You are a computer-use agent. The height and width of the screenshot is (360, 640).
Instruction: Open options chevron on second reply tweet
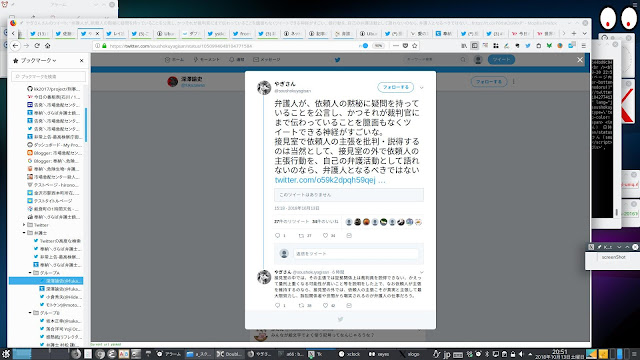click(x=422, y=272)
